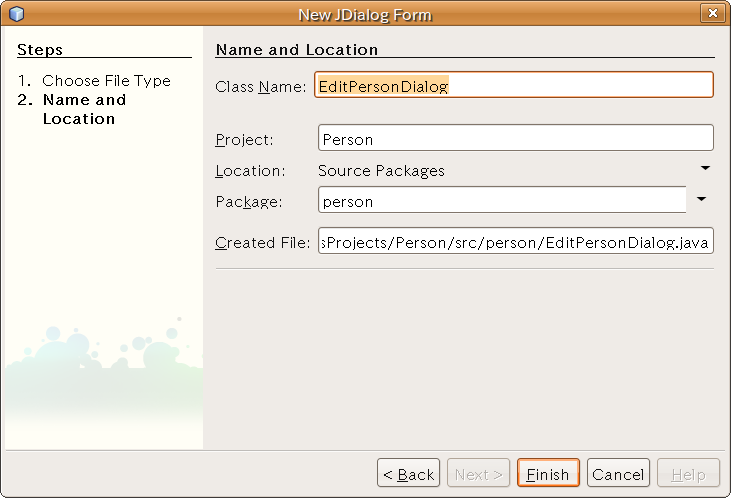Select step 2 Name and Location
The image size is (731, 498).
click(84, 109)
